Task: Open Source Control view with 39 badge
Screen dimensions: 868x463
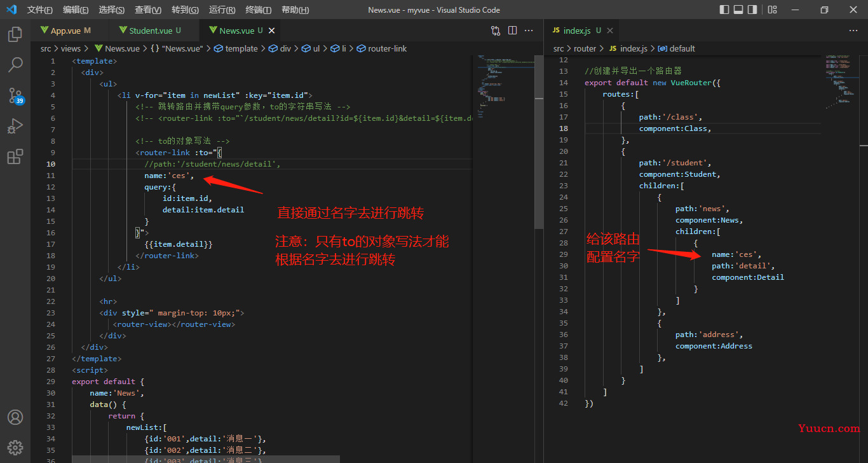Action: (x=15, y=95)
